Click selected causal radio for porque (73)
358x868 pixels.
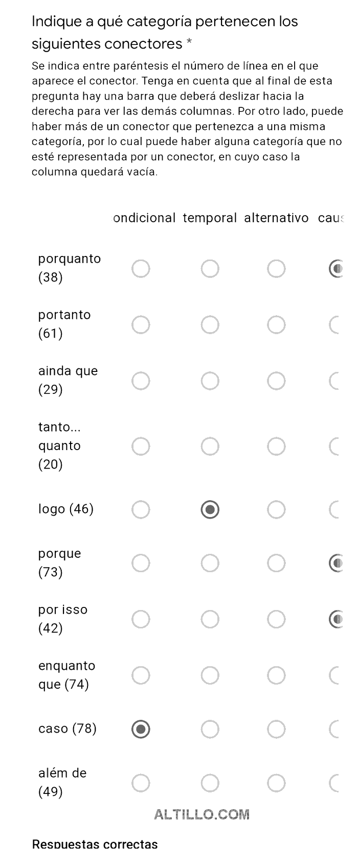tap(335, 563)
